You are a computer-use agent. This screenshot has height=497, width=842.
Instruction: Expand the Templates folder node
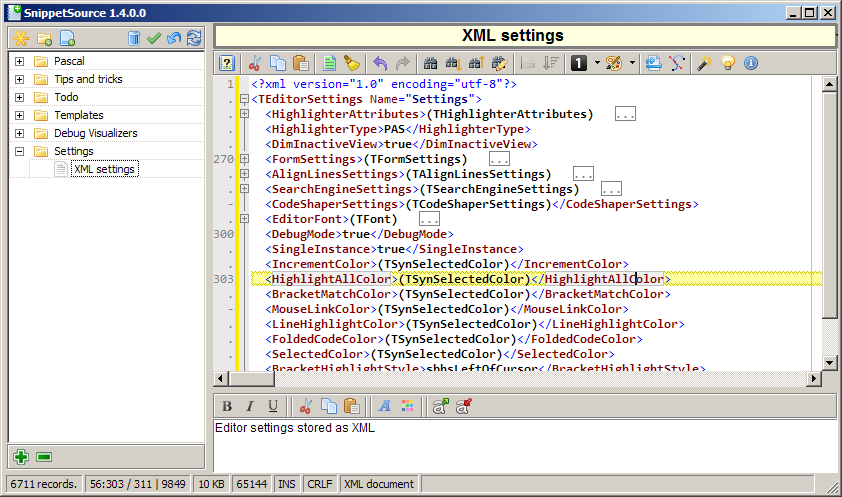[19, 115]
